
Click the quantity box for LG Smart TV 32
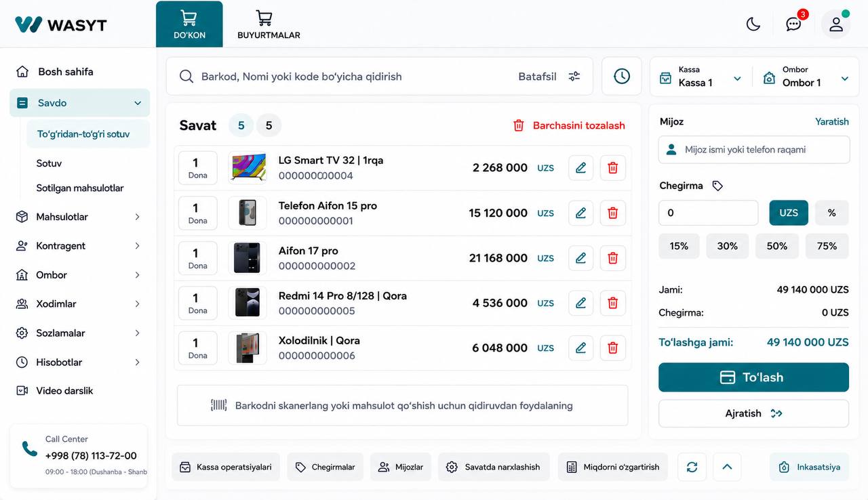[x=197, y=168]
